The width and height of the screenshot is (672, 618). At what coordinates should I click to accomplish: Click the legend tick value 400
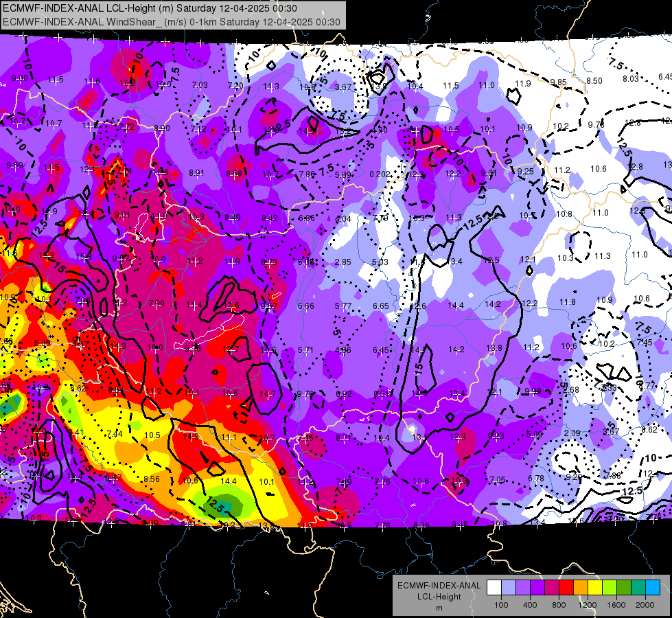[530, 605]
